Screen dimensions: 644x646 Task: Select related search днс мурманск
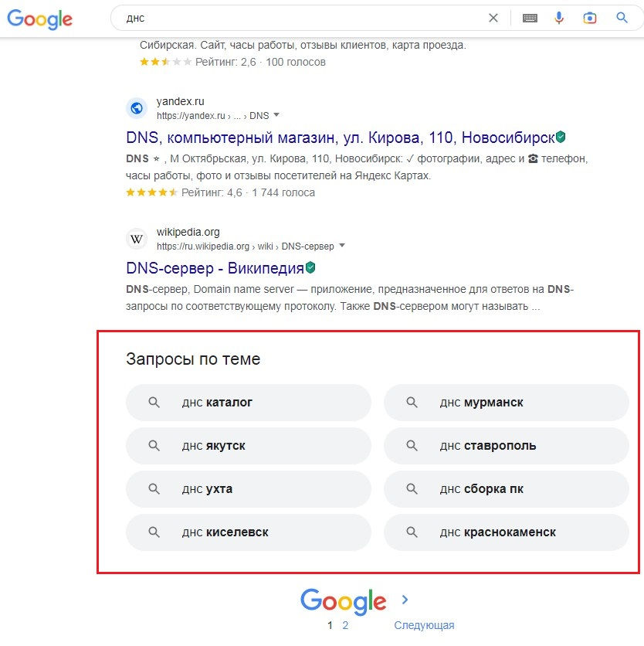pyautogui.click(x=507, y=403)
